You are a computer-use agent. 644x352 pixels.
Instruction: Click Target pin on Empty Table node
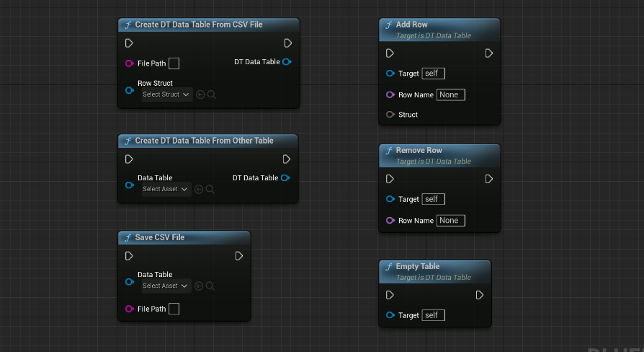click(390, 315)
